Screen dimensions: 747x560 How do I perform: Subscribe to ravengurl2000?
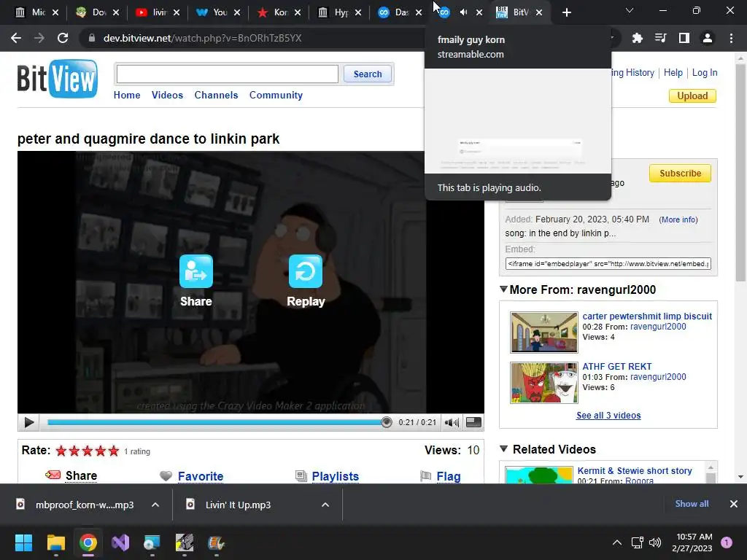coord(680,174)
